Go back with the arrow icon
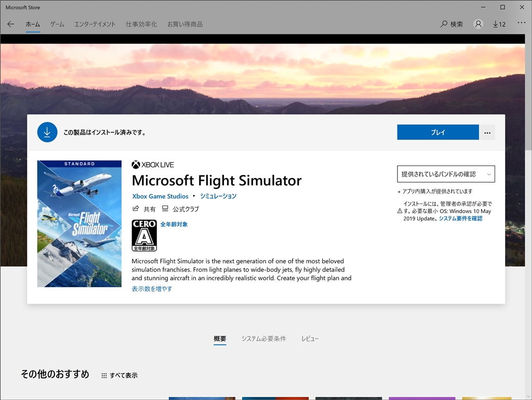 (11, 24)
